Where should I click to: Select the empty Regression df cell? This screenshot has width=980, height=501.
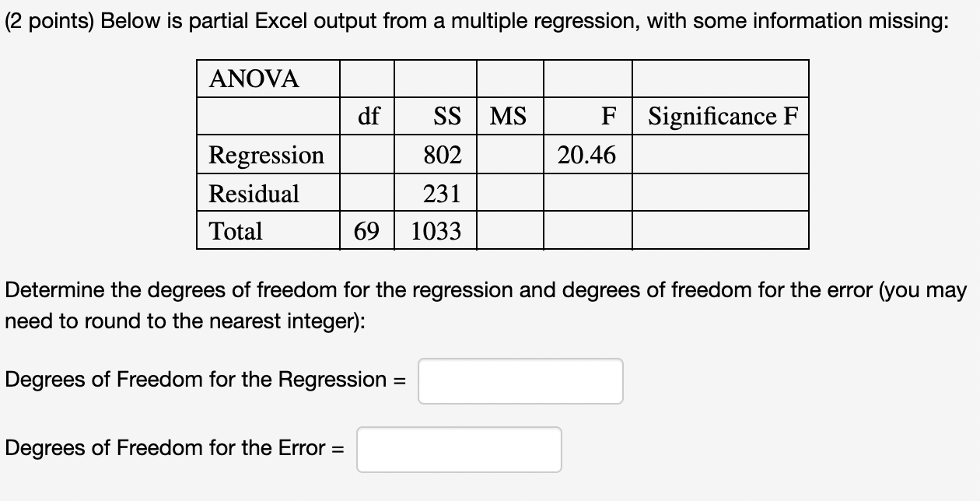(x=367, y=155)
